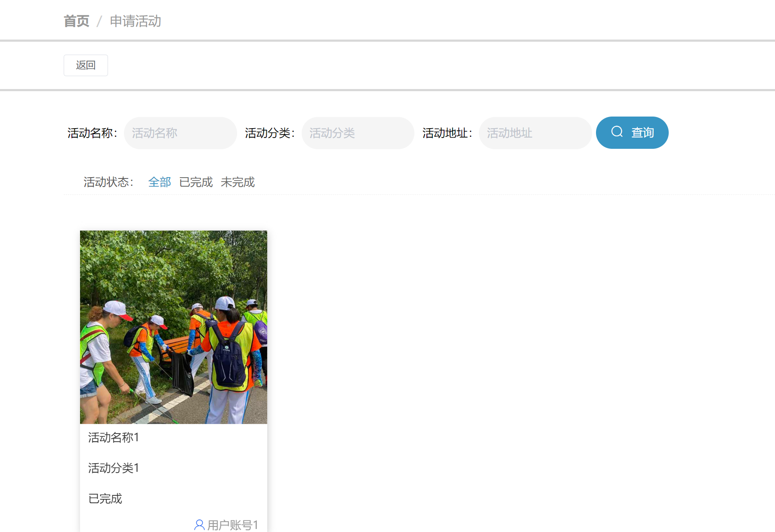
Task: Click the volunteer activity thumbnail image
Action: pyautogui.click(x=173, y=327)
